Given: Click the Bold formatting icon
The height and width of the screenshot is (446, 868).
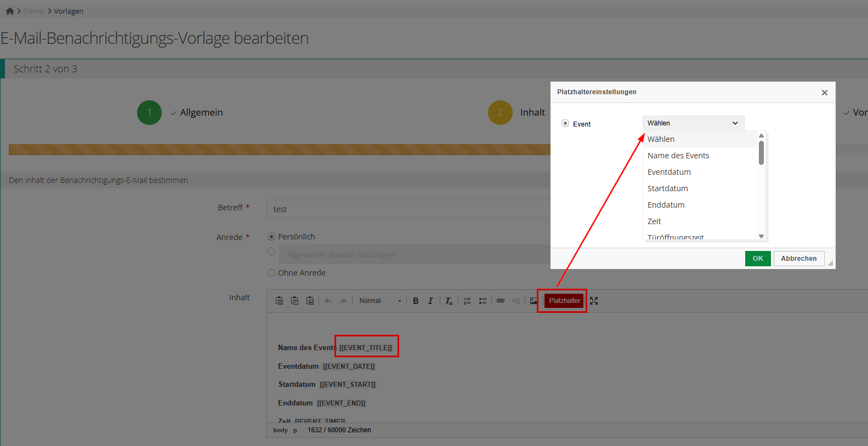Looking at the screenshot, I should click(x=416, y=301).
